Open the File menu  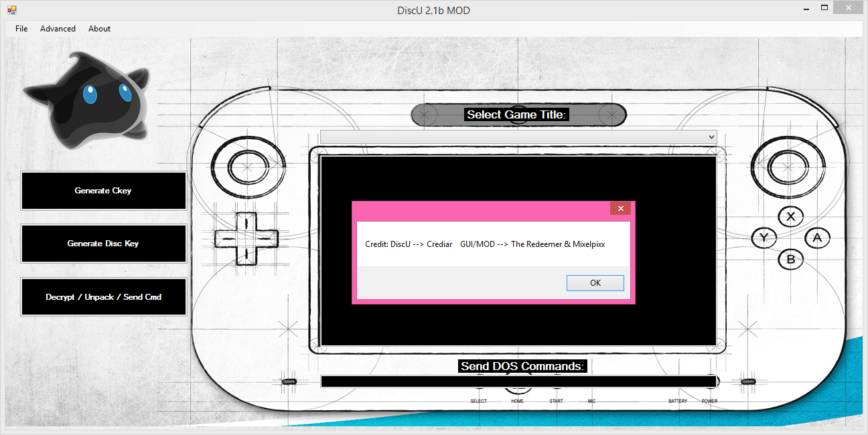point(21,29)
